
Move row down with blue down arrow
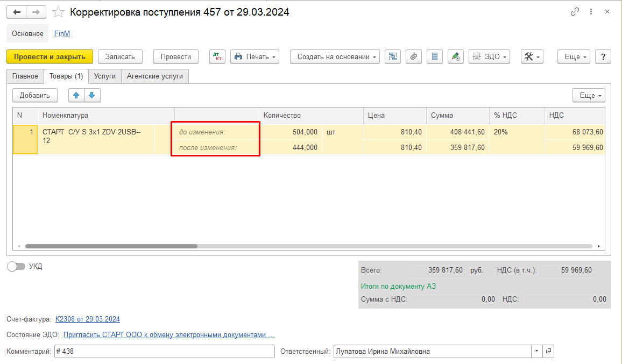[x=91, y=95]
